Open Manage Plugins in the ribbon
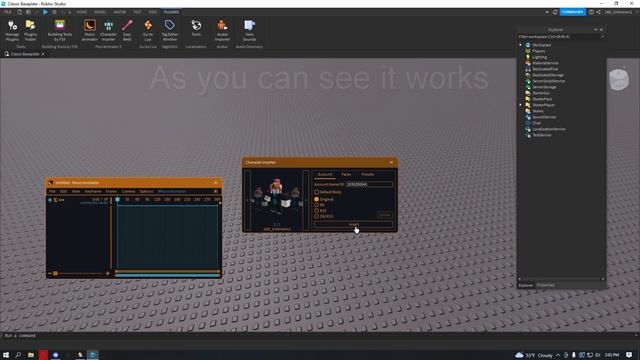Viewport: 640px width, 360px height. tap(12, 31)
